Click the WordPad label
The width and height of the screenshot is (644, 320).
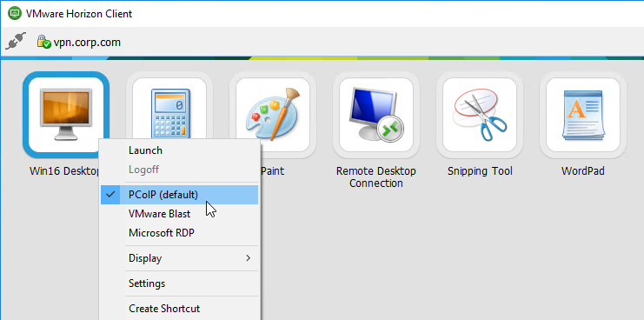[583, 171]
